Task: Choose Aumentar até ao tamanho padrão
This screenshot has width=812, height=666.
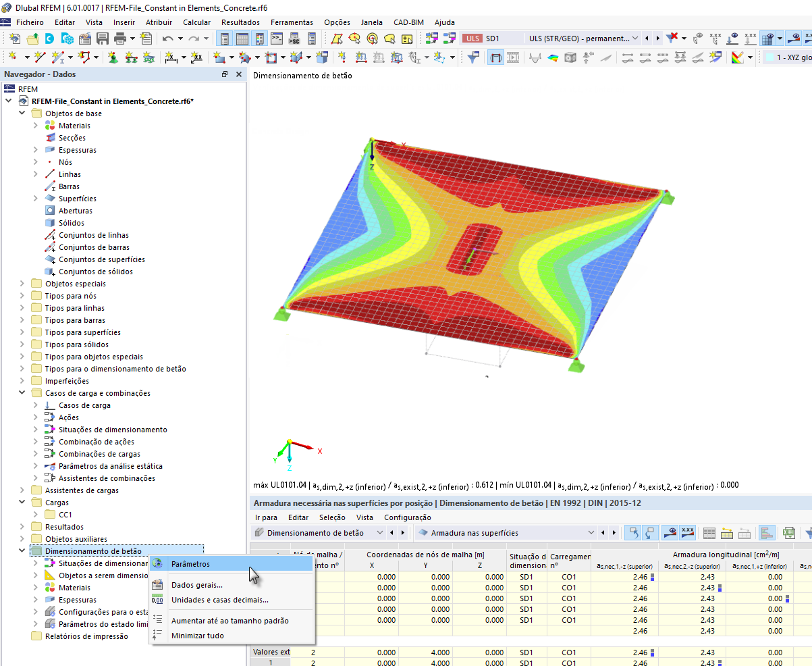Action: click(x=232, y=621)
